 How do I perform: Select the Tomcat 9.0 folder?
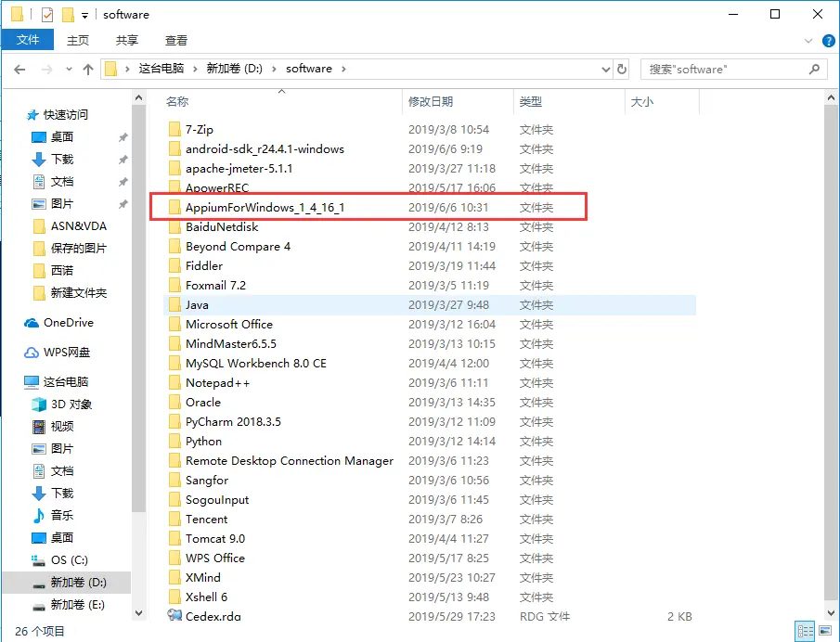click(x=215, y=539)
